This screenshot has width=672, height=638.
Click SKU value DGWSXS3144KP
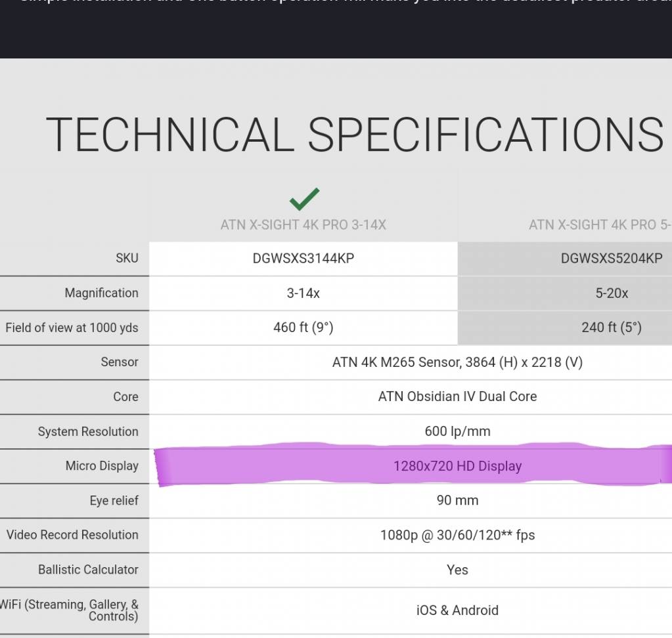[x=303, y=258]
